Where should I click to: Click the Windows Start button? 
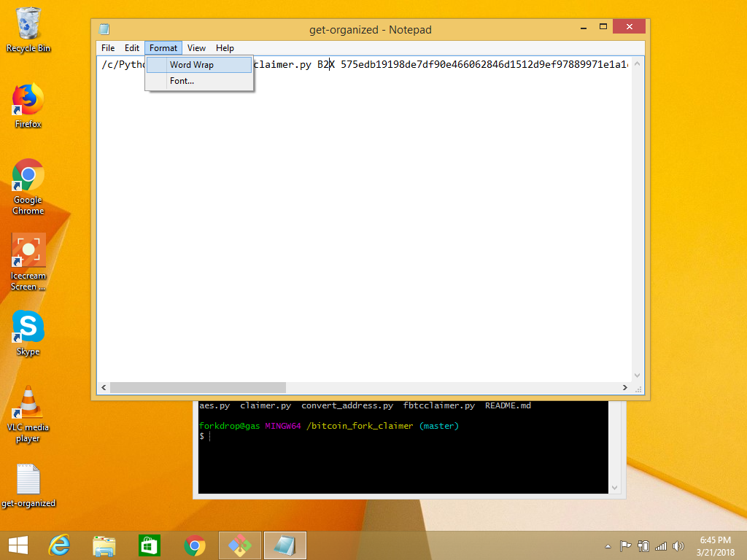[x=18, y=545]
